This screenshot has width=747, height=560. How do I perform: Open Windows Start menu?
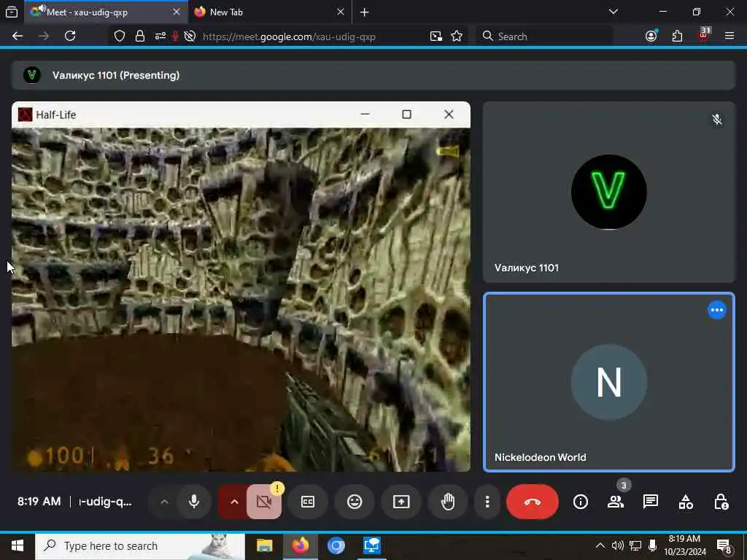(18, 545)
